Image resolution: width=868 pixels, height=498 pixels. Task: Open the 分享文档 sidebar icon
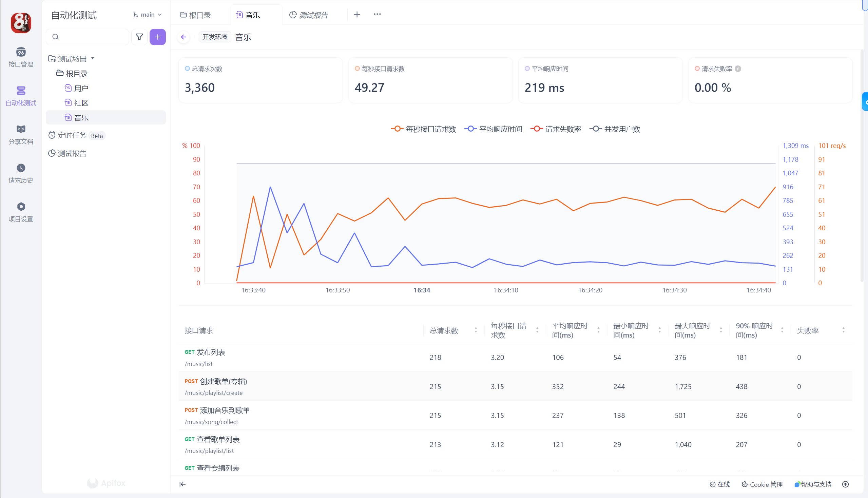click(20, 134)
